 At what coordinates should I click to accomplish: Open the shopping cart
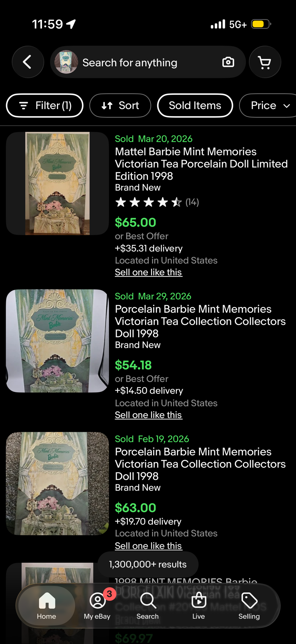[x=265, y=62]
